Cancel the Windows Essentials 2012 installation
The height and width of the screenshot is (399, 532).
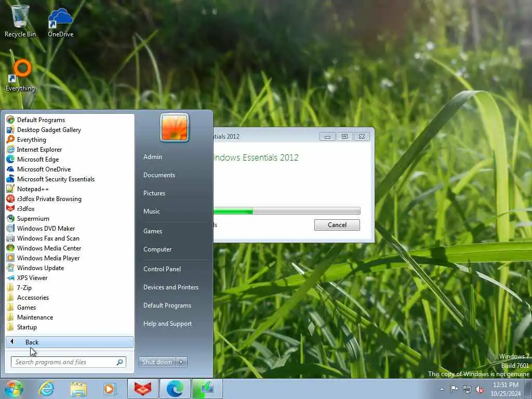[x=337, y=224]
